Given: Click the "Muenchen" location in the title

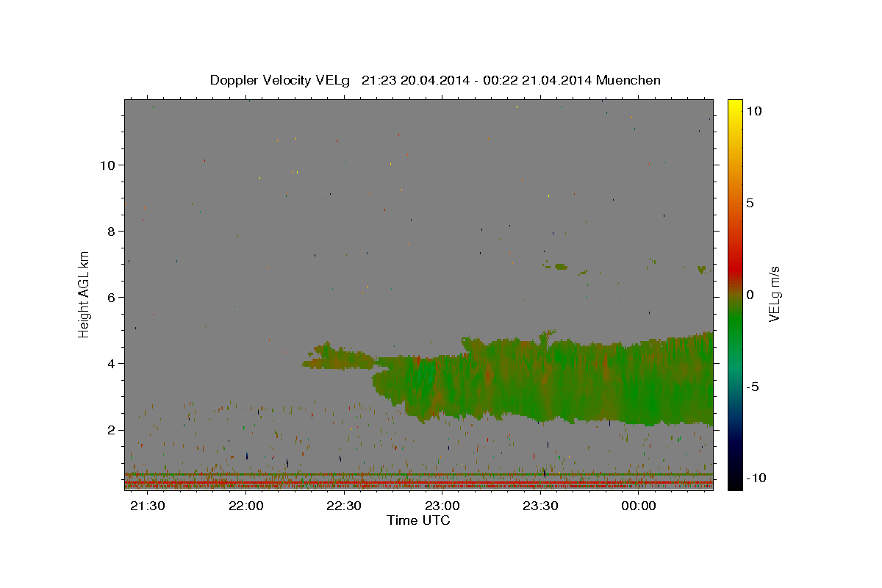Looking at the screenshot, I should 629,80.
